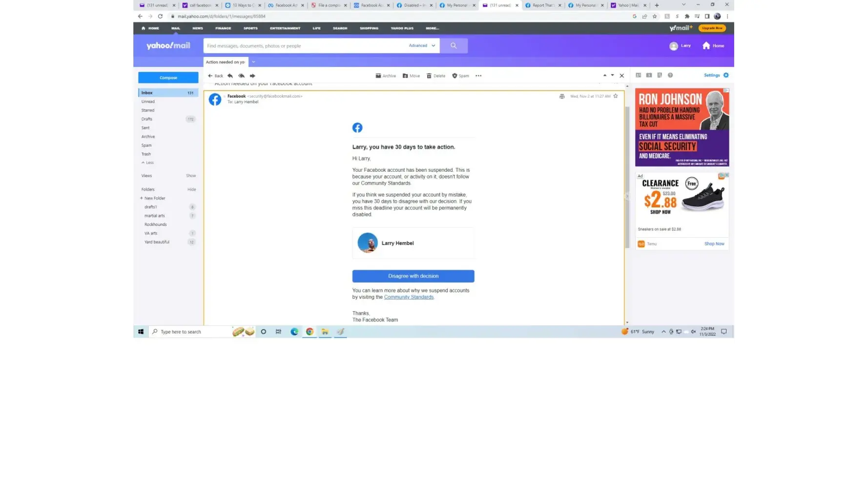
Task: Mark this message as Spam
Action: point(460,76)
